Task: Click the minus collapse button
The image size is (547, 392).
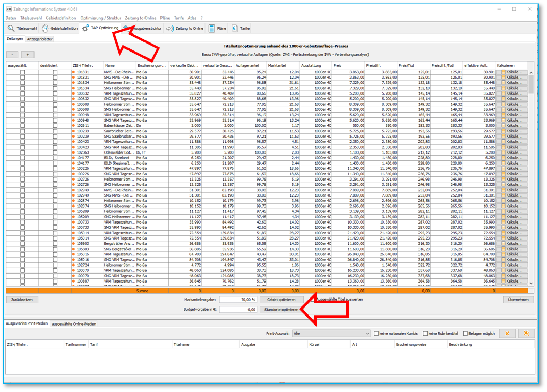Action: point(12,55)
